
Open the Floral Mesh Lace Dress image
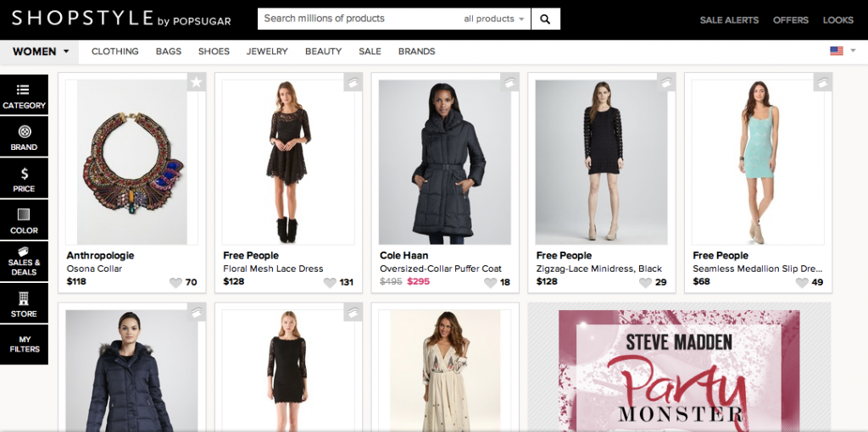coord(288,162)
